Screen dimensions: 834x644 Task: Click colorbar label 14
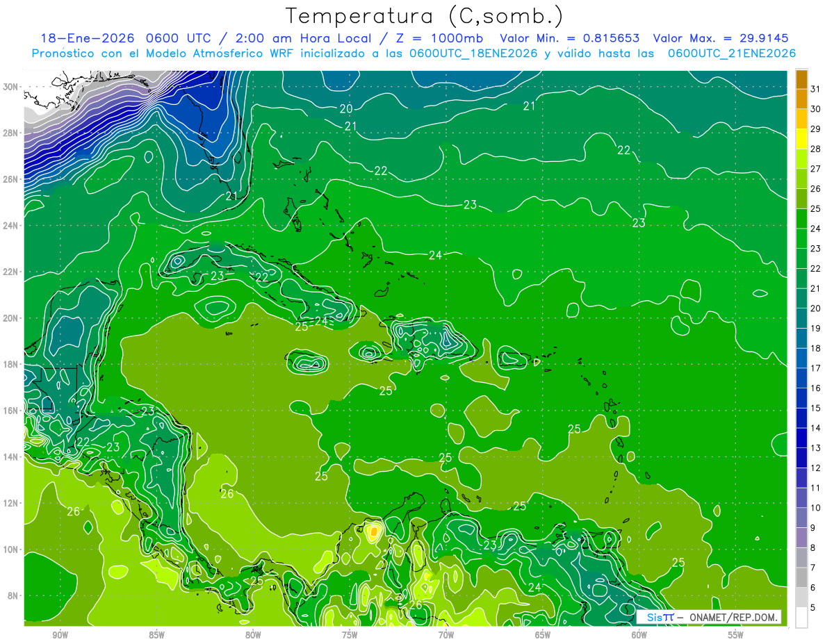[x=816, y=428]
